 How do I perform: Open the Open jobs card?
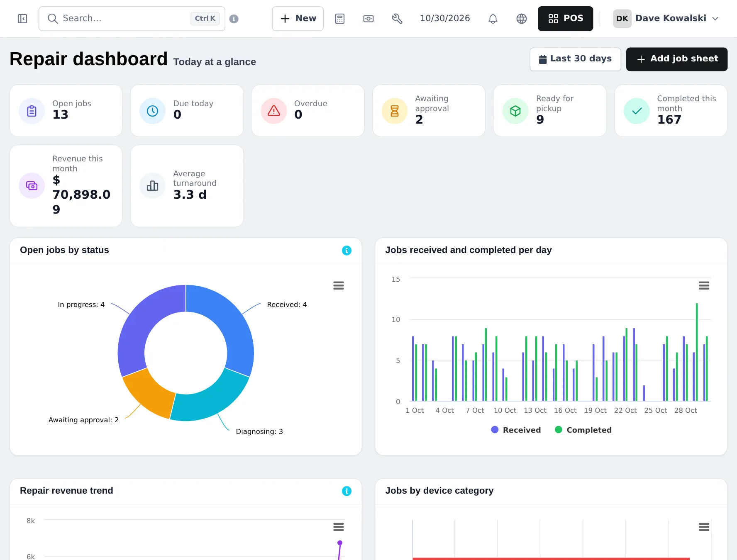66,111
